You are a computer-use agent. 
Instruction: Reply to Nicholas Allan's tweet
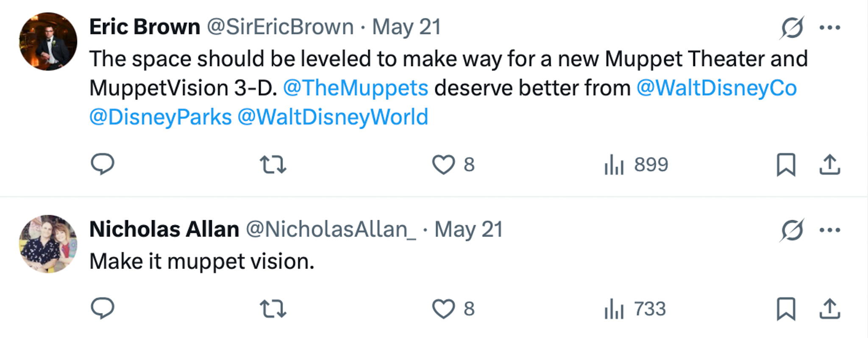[103, 308]
